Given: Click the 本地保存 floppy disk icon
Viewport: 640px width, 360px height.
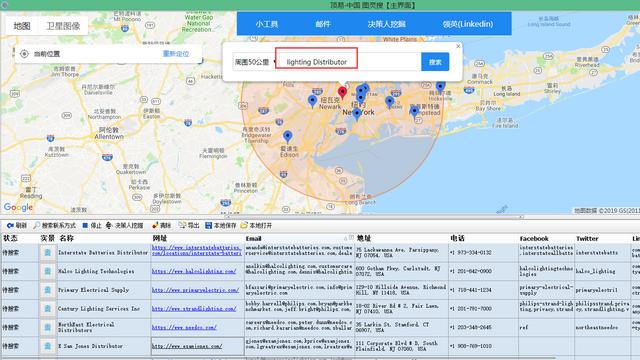Looking at the screenshot, I should 209,225.
